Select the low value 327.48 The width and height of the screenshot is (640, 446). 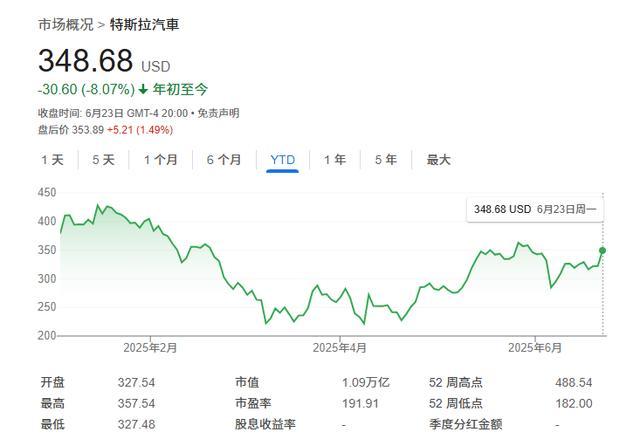136,424
